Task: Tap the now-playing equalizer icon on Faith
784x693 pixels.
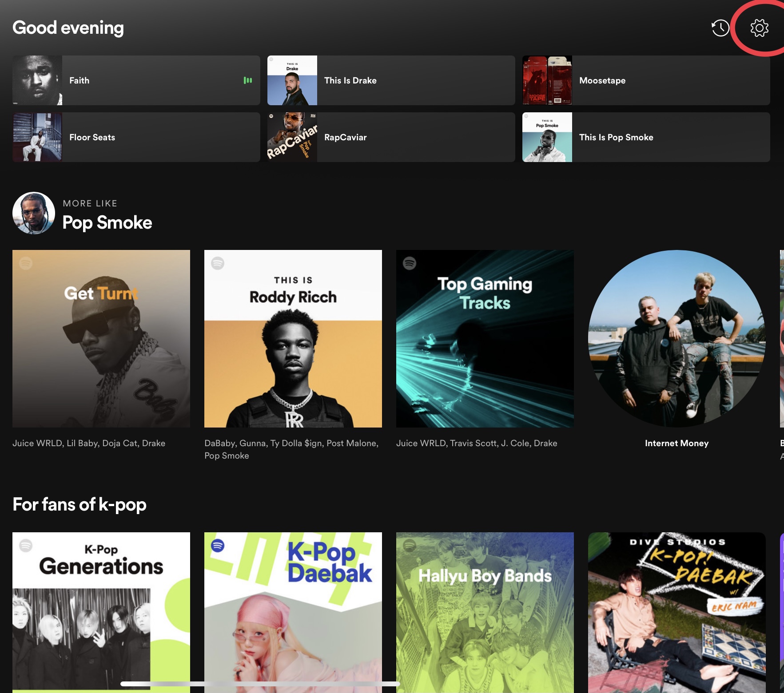Action: tap(248, 80)
